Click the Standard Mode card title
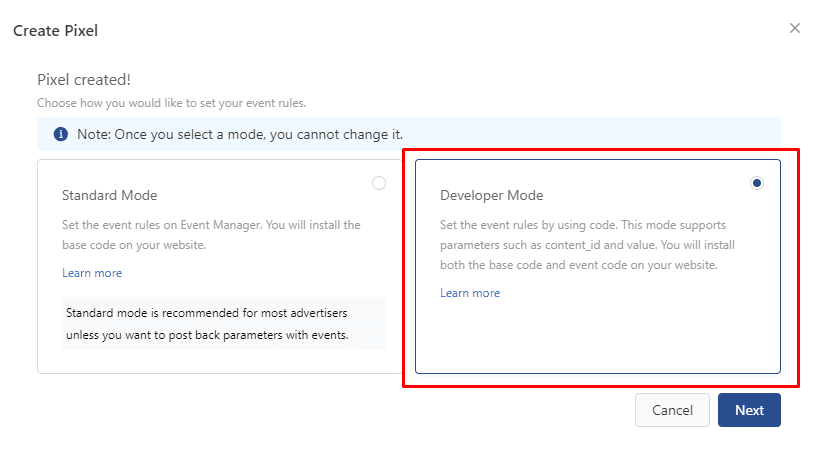This screenshot has height=456, width=816. tap(109, 195)
